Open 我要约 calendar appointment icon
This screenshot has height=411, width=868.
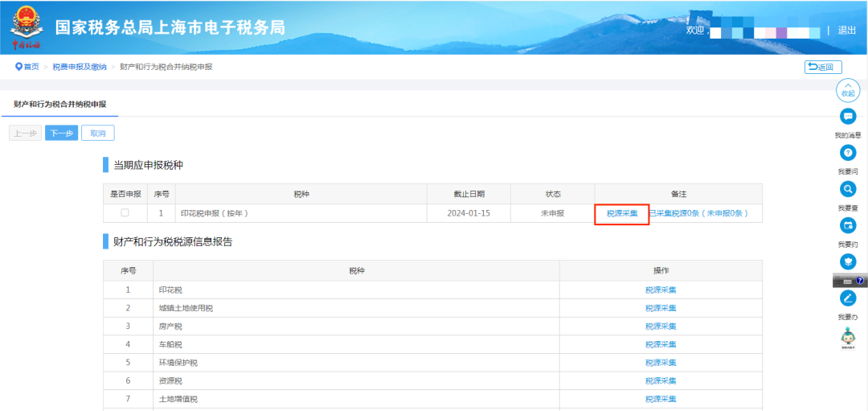click(848, 225)
